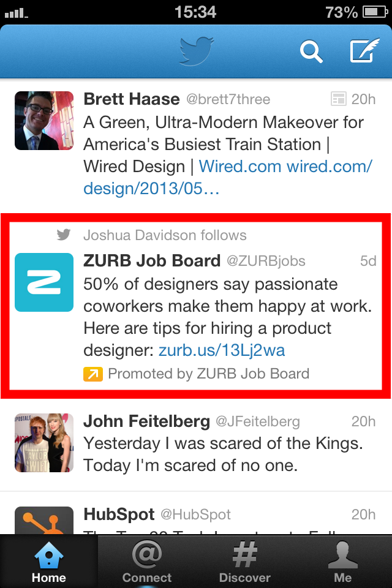Open the media summary icon beside 20h
This screenshot has height=588, width=392.
point(338,99)
